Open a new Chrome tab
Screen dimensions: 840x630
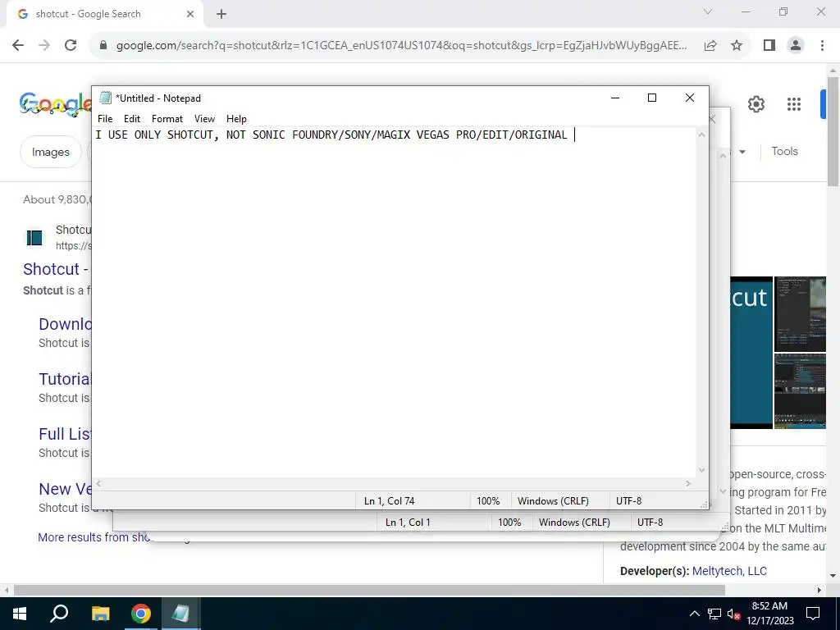(x=221, y=14)
